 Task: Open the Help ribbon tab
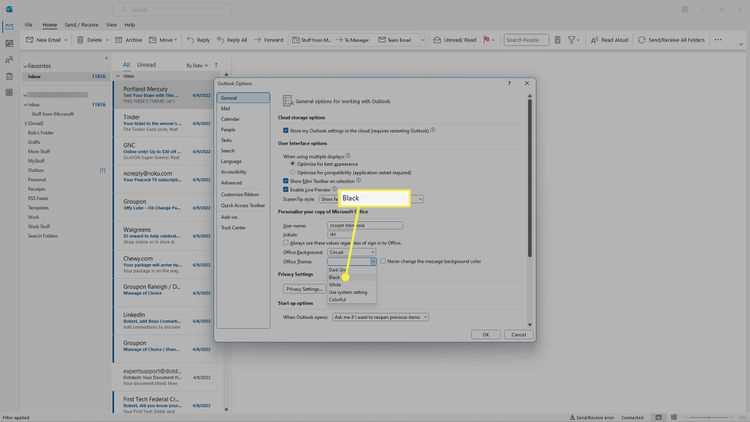click(x=130, y=25)
